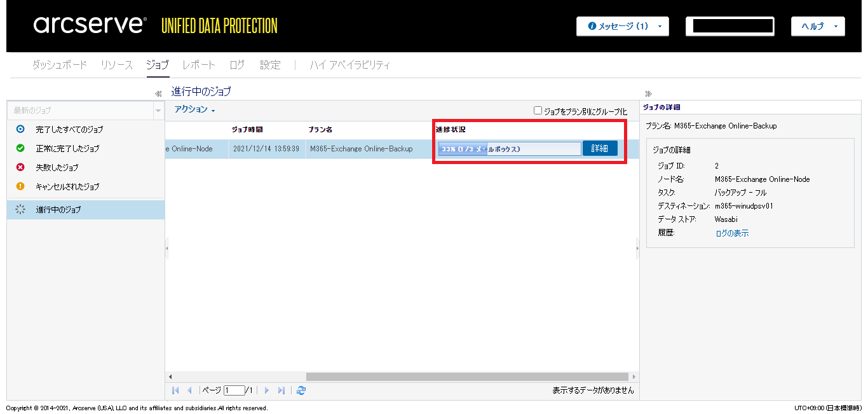Click the 最新のジョブ search field

point(80,111)
